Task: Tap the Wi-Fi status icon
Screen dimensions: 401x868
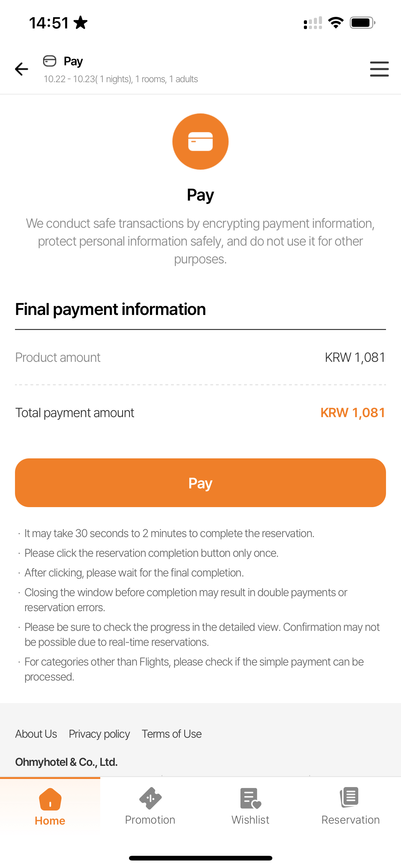Action: pos(336,23)
